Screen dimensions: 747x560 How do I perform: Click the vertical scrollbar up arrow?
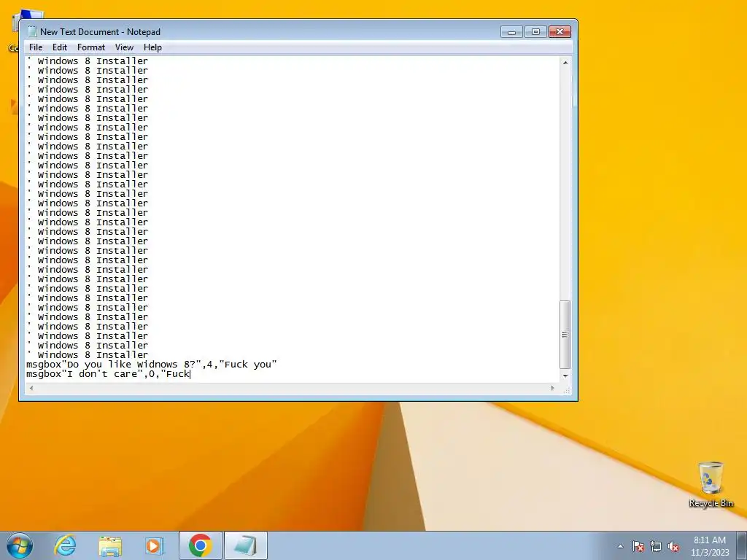point(565,63)
